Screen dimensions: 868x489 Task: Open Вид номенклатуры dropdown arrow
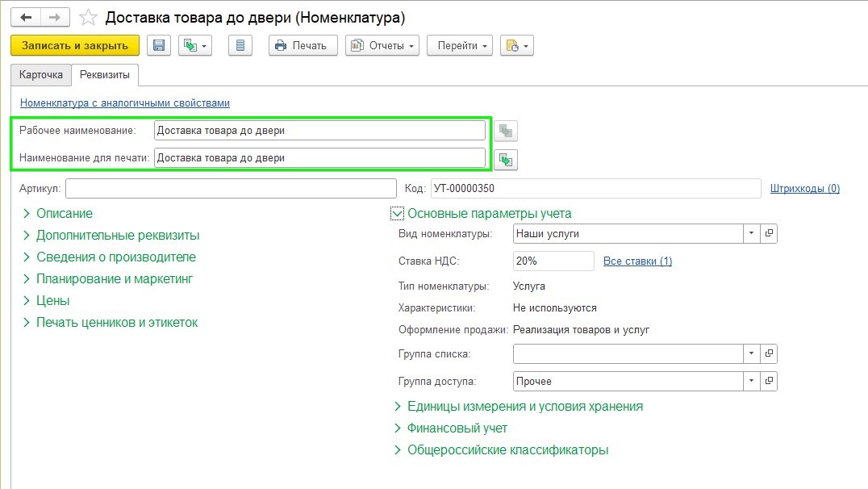751,233
